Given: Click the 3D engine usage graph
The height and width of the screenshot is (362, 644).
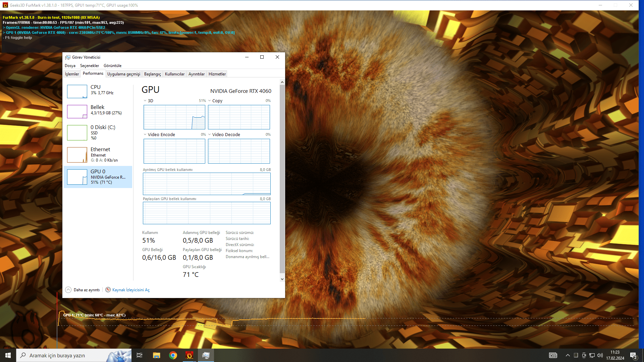Looking at the screenshot, I should (174, 117).
